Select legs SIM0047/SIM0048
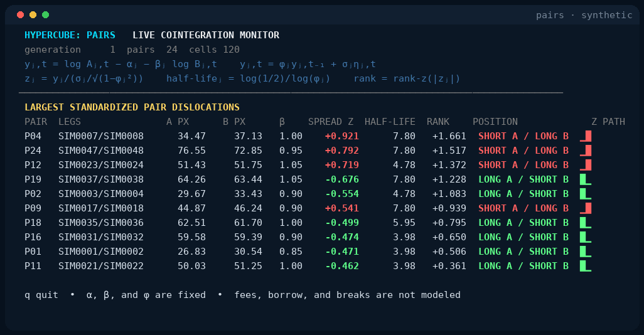 [101, 151]
